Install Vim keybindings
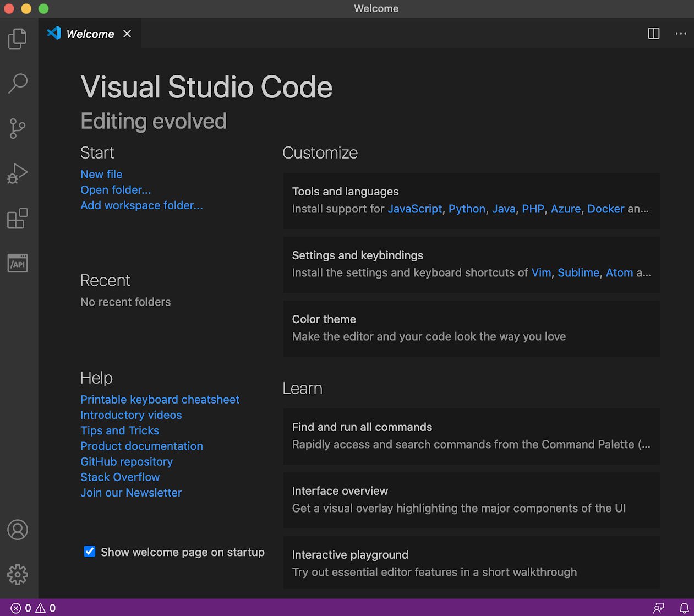 pos(542,273)
